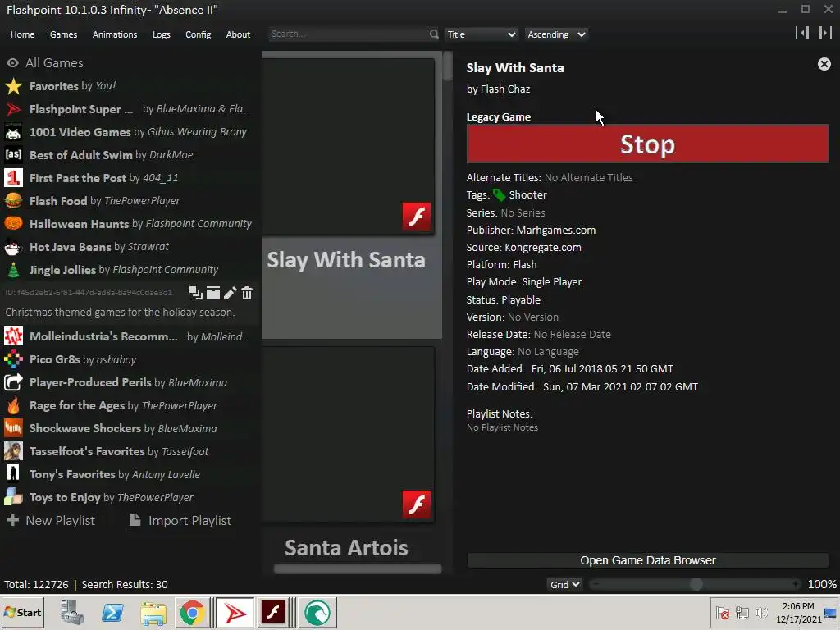Open PowerShell from the taskbar
Image resolution: width=840 pixels, height=630 pixels.
tap(112, 612)
